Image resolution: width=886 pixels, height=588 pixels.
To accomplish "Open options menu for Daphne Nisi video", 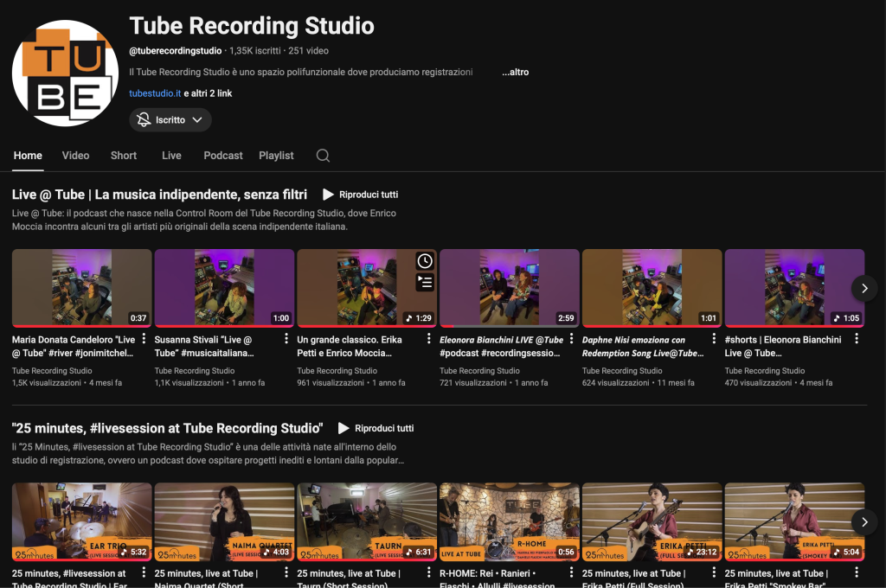I will click(x=714, y=338).
